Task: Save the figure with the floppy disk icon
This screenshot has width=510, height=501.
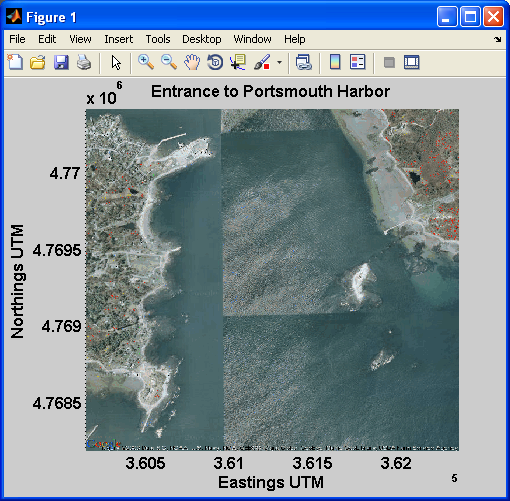Action: [61, 62]
